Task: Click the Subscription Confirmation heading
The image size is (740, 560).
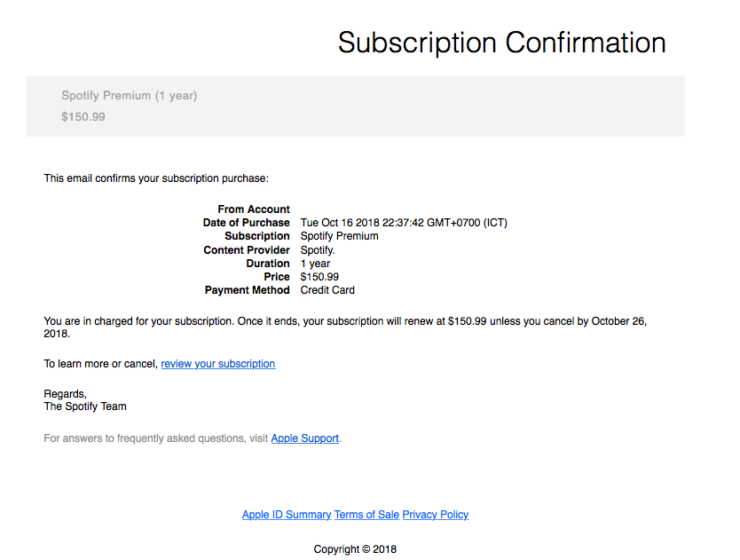Action: point(501,43)
